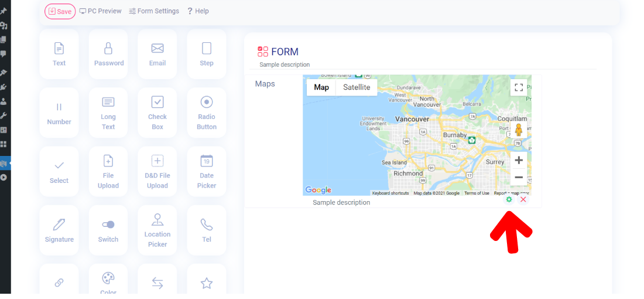Delete the Maps field with red X
Image resolution: width=644 pixels, height=299 pixels.
(x=523, y=199)
